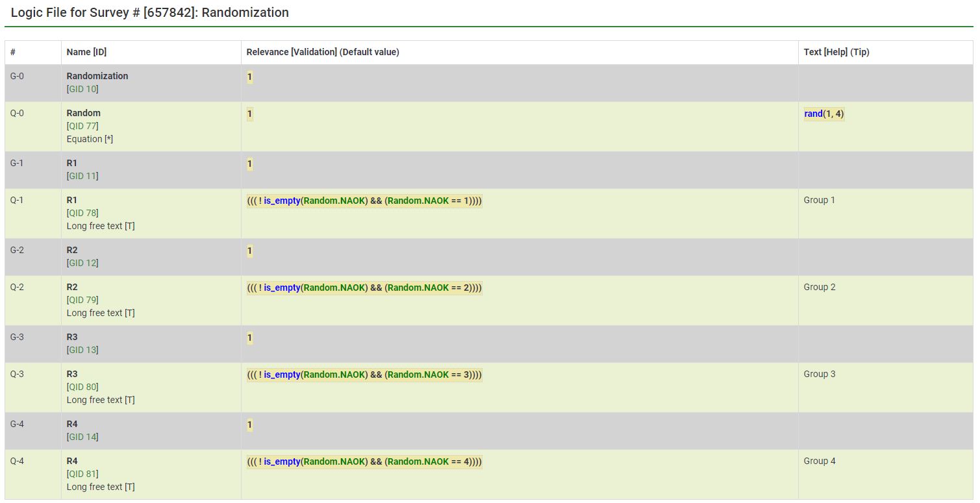Click the GID 11 link under R1
Image resolution: width=980 pixels, height=503 pixels.
tap(82, 176)
